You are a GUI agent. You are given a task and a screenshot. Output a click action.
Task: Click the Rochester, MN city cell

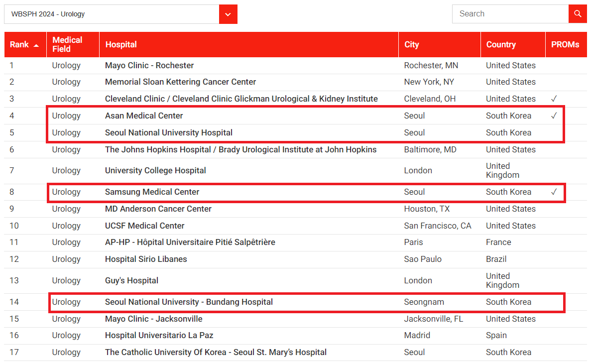(x=431, y=66)
